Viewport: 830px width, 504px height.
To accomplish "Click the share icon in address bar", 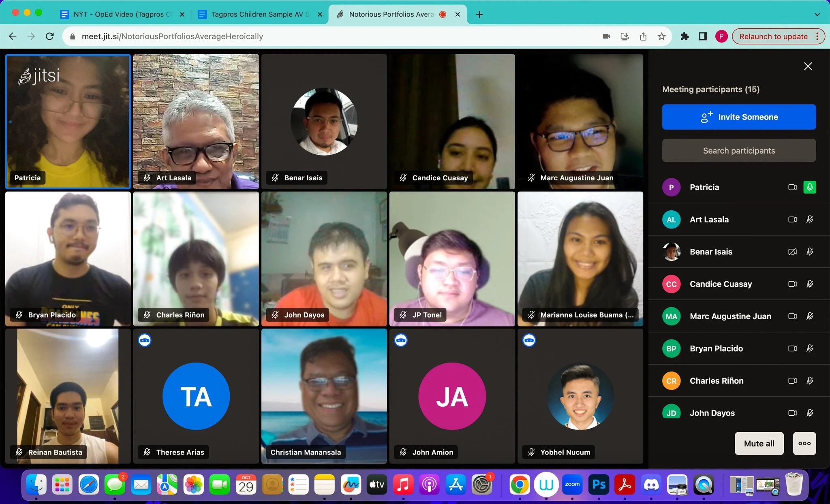I will [643, 36].
